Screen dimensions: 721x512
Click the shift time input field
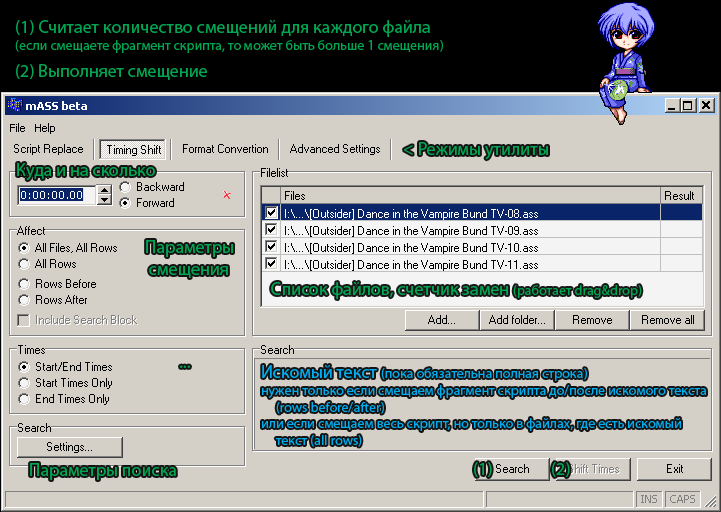click(55, 195)
